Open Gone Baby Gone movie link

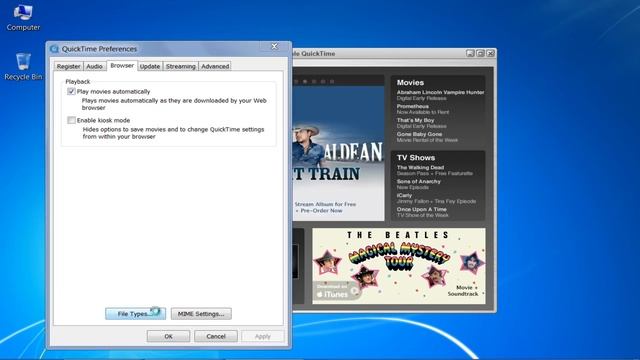419,134
